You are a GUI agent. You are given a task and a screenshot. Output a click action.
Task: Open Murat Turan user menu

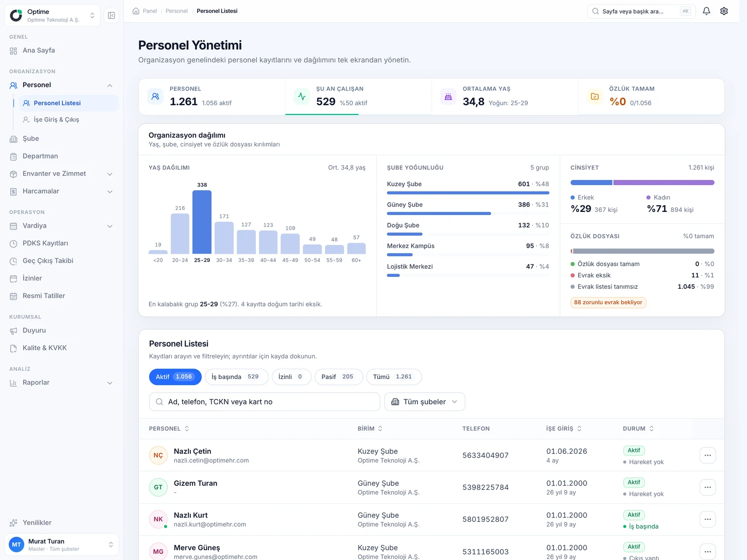point(62,545)
